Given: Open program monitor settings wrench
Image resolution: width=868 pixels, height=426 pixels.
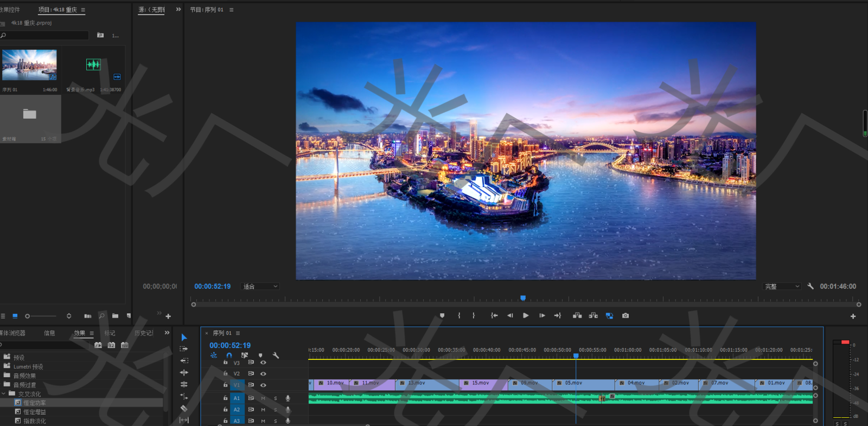Looking at the screenshot, I should click(810, 286).
